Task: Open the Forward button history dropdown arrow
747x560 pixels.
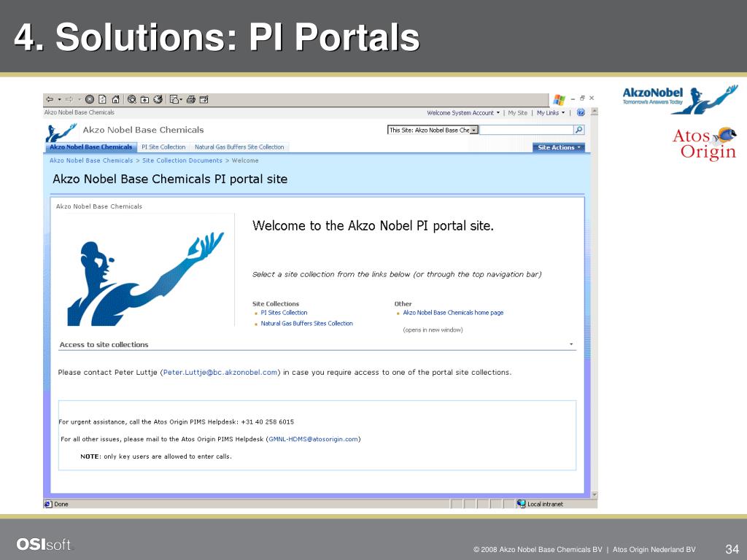Action: pos(79,99)
